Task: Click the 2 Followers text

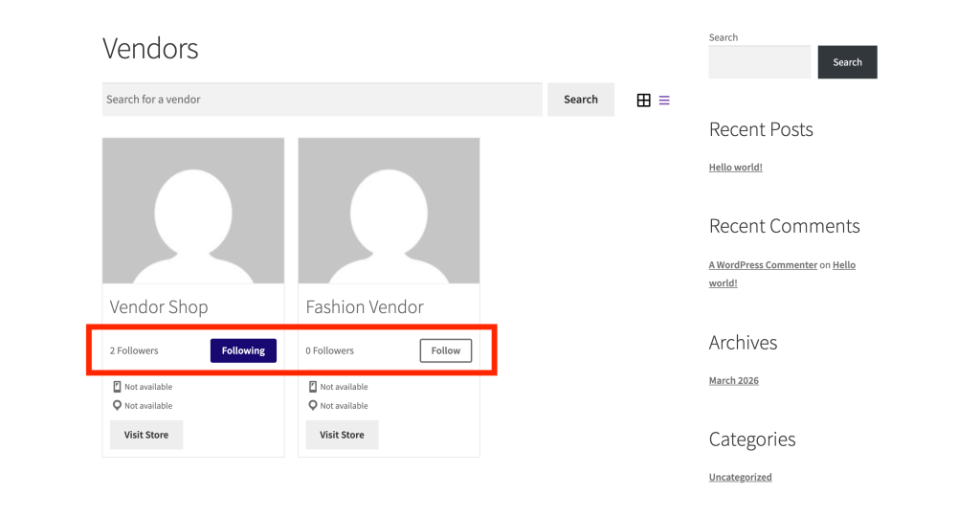Action: [x=134, y=350]
